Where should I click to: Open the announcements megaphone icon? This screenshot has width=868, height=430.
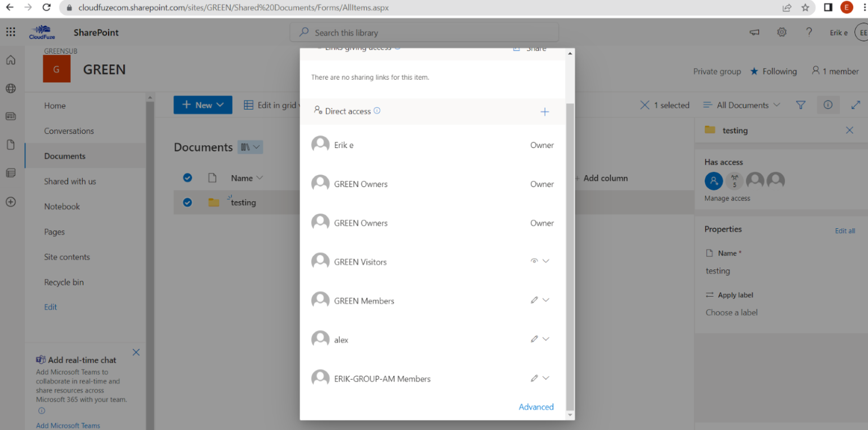(754, 32)
